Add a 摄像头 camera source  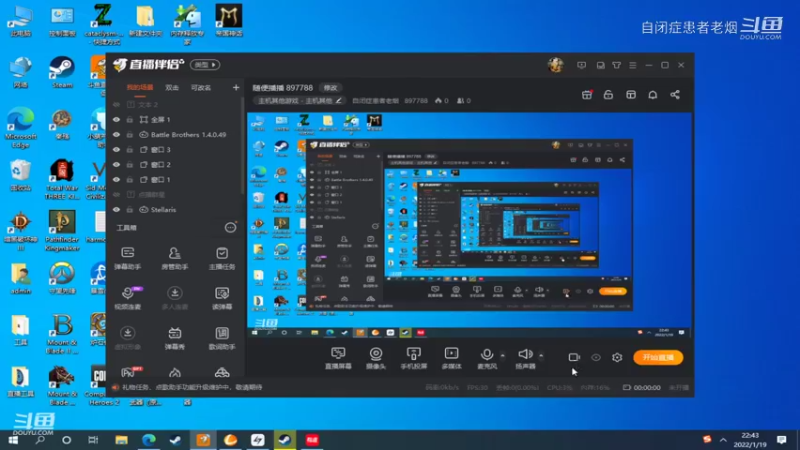376,358
